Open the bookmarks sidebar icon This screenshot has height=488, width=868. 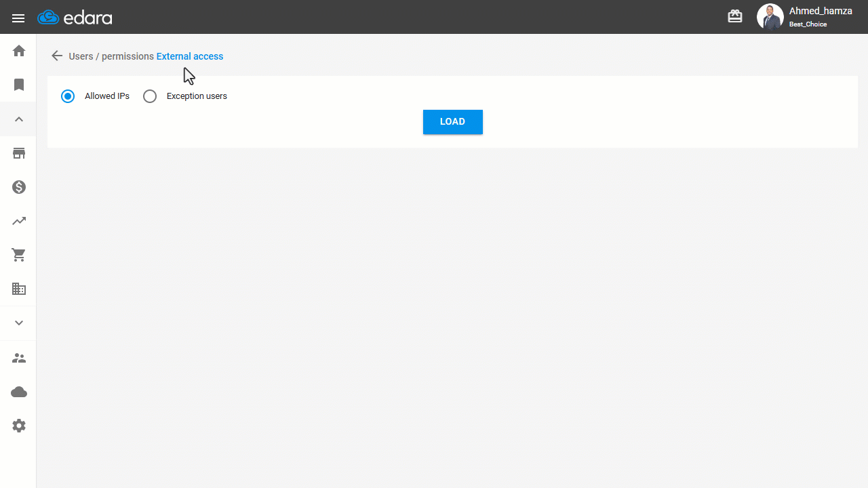coord(19,85)
